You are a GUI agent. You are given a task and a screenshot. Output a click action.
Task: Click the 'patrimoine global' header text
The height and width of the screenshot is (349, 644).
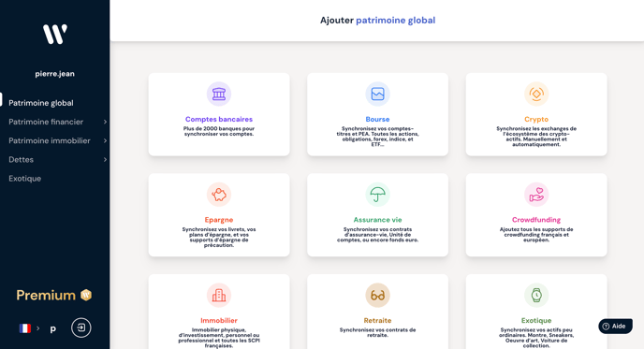point(396,21)
